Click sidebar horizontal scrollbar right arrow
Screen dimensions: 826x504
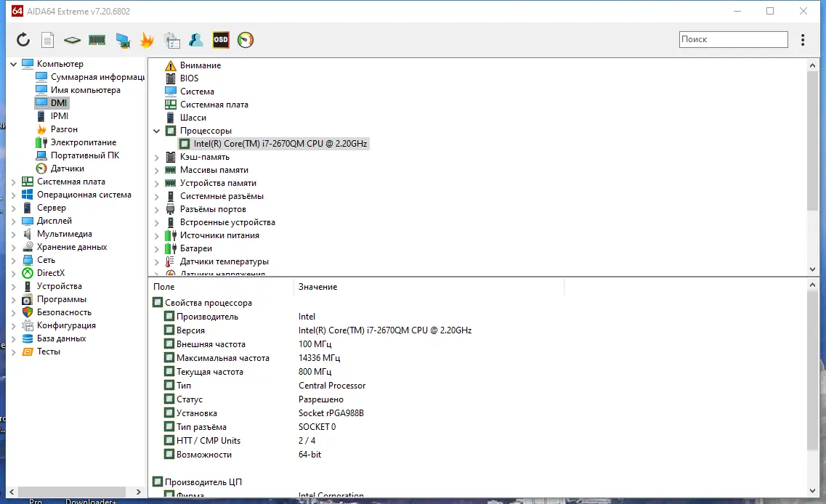[139, 492]
